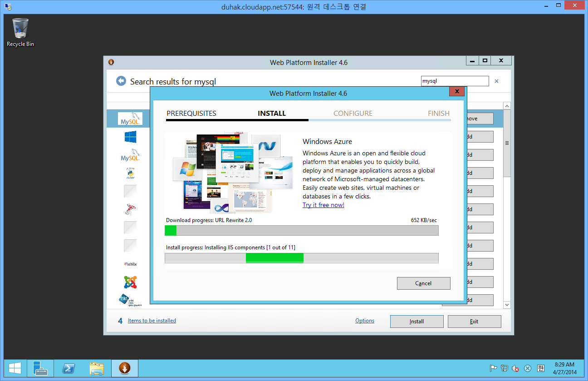Click the INSTALL step tab
The width and height of the screenshot is (588, 381).
[272, 114]
